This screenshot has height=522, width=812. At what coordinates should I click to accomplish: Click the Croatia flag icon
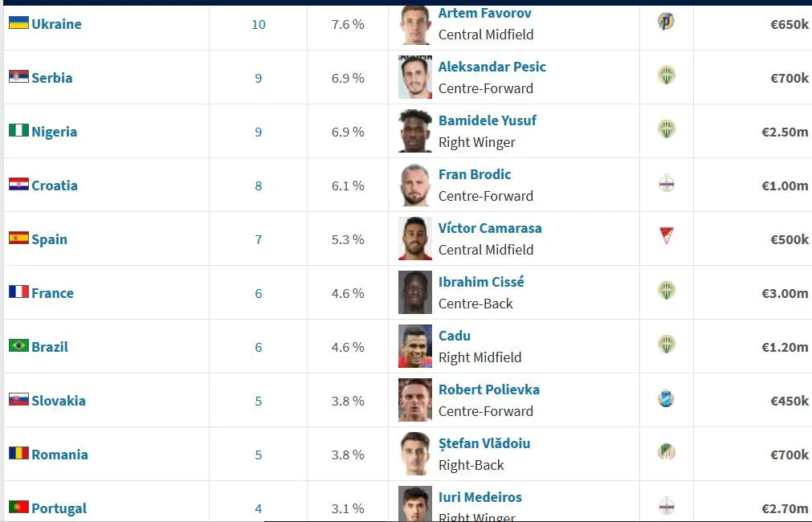[18, 184]
